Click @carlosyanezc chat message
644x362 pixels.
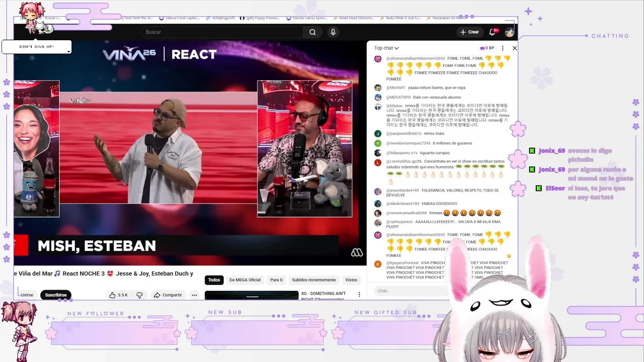(x=443, y=224)
